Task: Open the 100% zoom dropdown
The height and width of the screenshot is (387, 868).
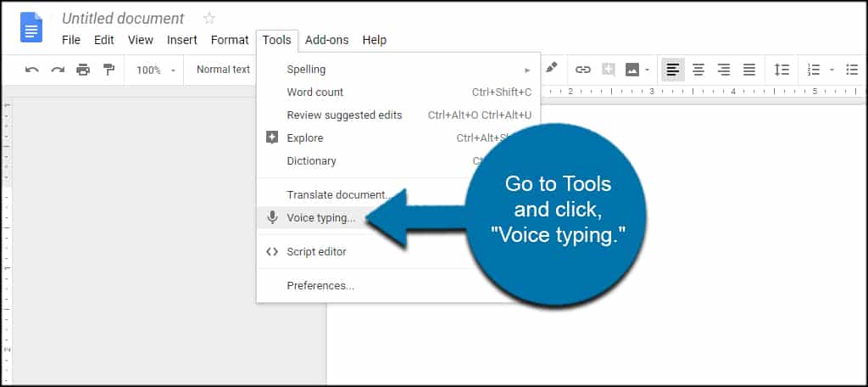Action: (x=156, y=70)
